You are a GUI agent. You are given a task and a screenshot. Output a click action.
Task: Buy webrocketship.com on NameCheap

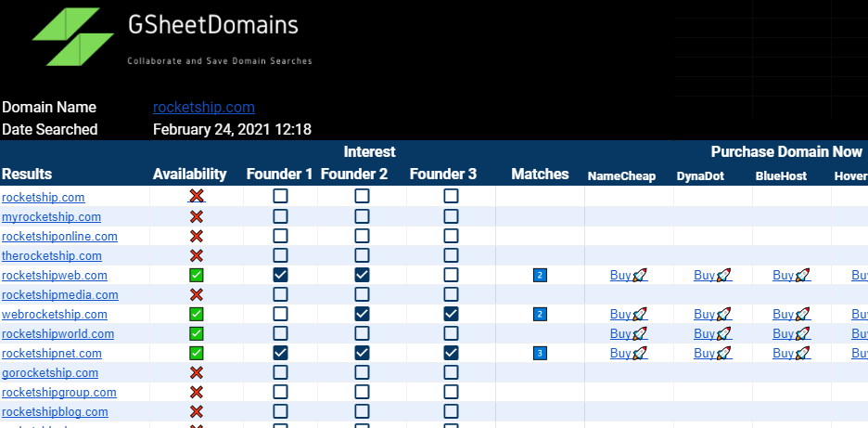click(629, 315)
